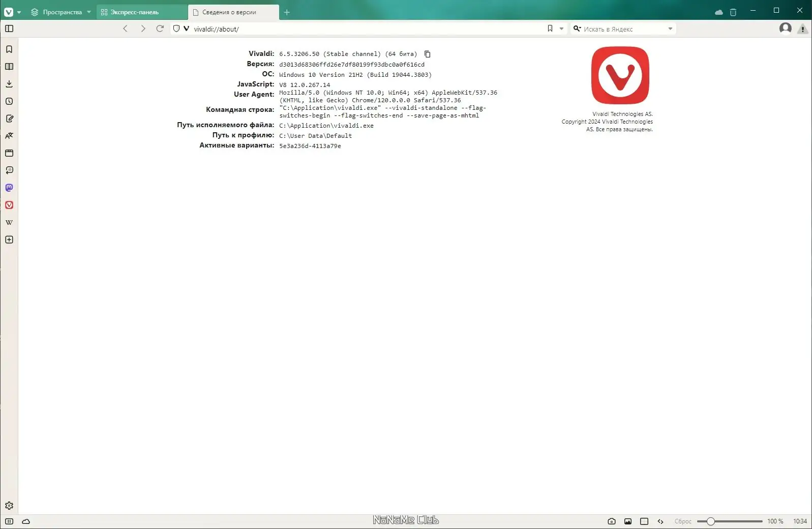The height and width of the screenshot is (529, 812).
Task: Expand the address field history dropdown
Action: (561, 29)
